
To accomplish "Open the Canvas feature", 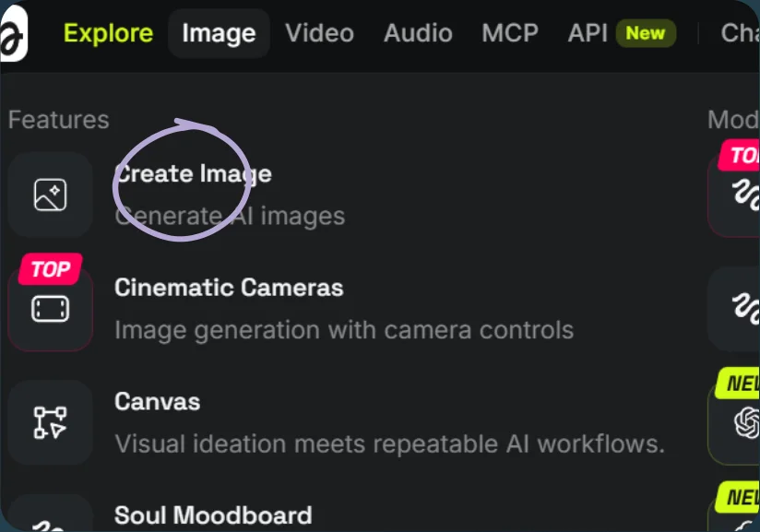I will pyautogui.click(x=158, y=402).
